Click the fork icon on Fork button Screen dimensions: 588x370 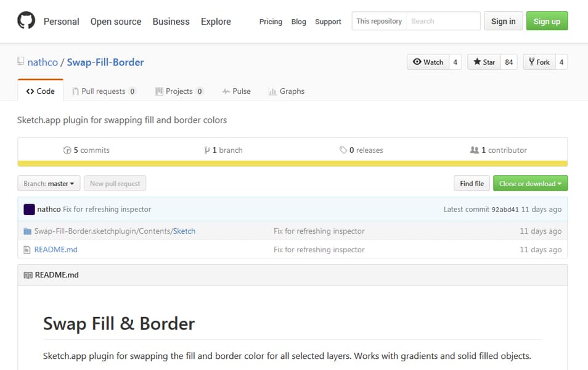tap(531, 62)
